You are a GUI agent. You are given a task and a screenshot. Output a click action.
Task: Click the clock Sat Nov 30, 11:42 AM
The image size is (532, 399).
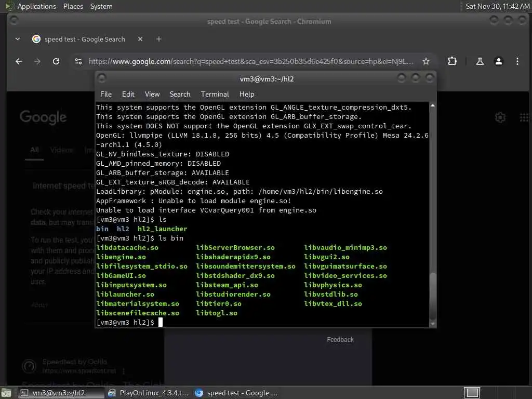click(x=497, y=6)
